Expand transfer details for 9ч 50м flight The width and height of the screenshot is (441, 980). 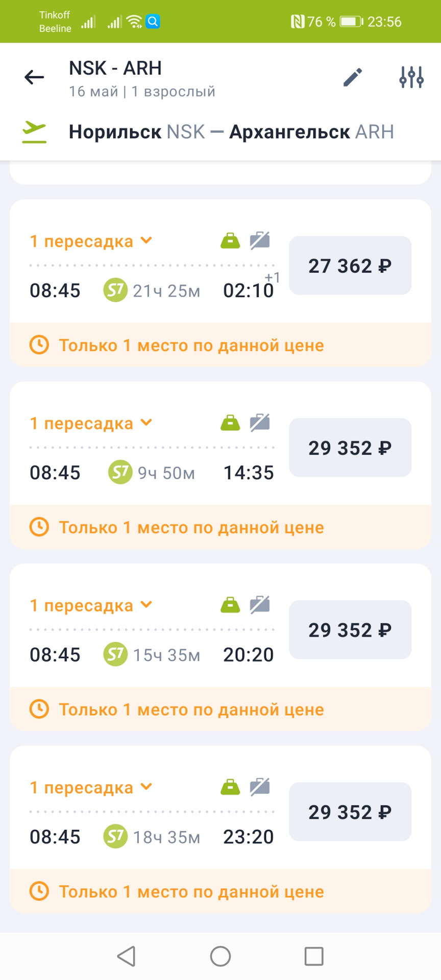coord(91,423)
